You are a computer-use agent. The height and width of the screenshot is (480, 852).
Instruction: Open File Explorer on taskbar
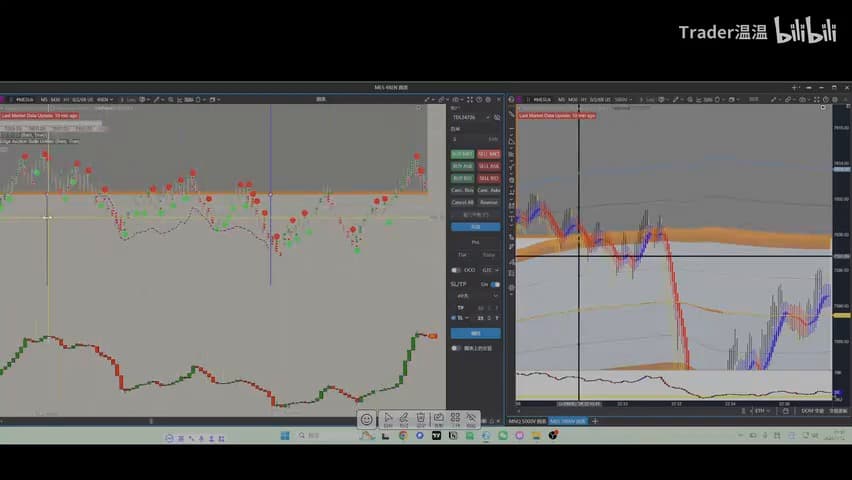click(x=536, y=435)
